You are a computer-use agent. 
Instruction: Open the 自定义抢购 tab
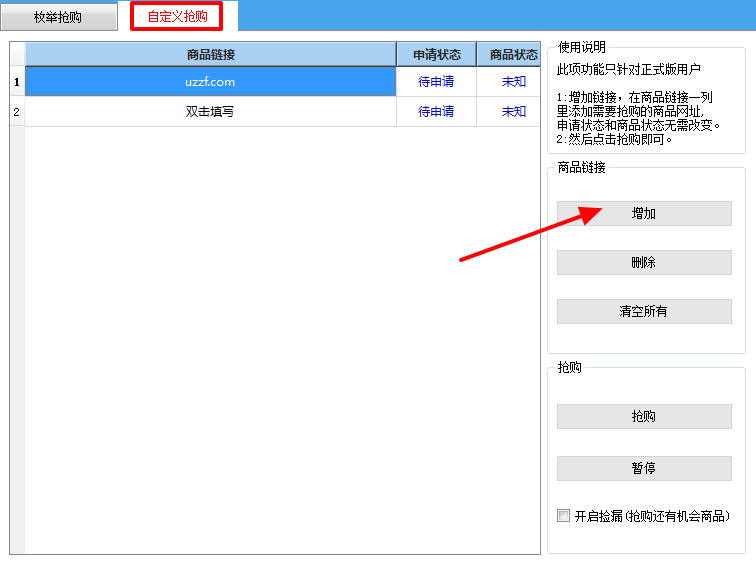tap(177, 16)
